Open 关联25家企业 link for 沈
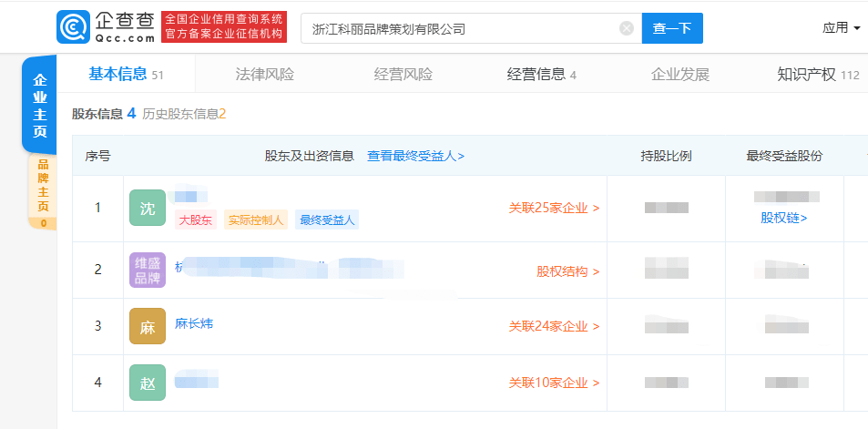 point(554,209)
